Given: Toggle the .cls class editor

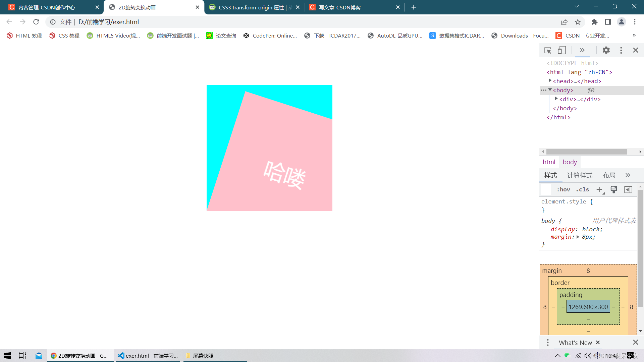Looking at the screenshot, I should tap(583, 190).
